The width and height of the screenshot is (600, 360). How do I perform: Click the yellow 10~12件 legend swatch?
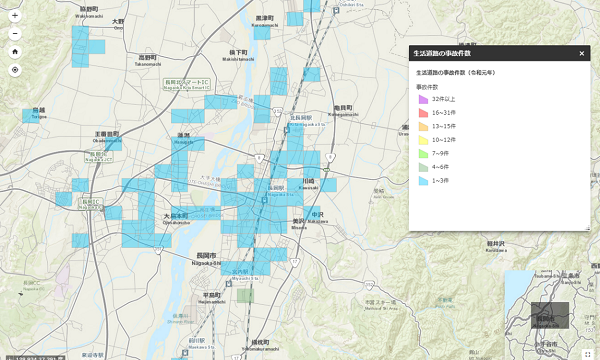pos(423,140)
